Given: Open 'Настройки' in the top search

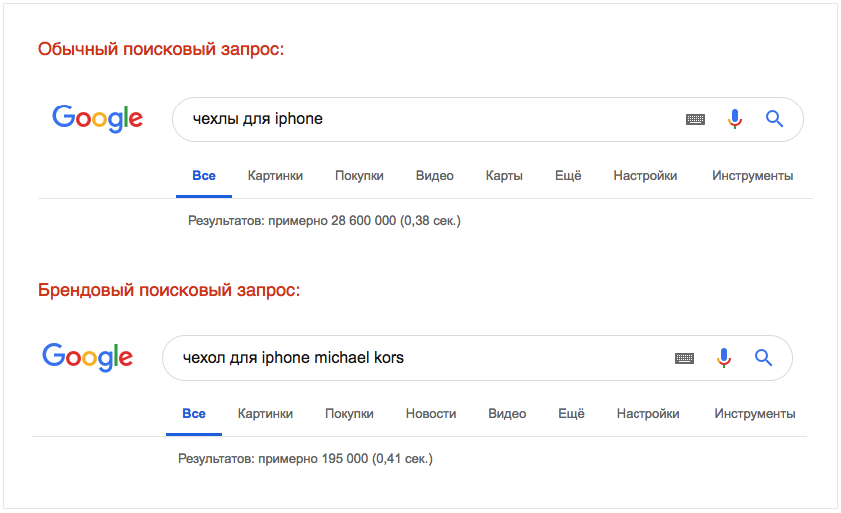Looking at the screenshot, I should point(645,175).
